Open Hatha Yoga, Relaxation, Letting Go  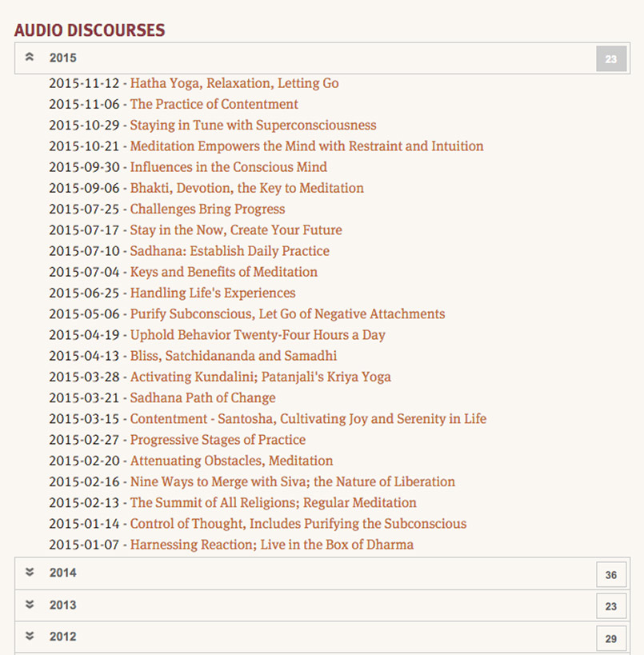pos(234,83)
